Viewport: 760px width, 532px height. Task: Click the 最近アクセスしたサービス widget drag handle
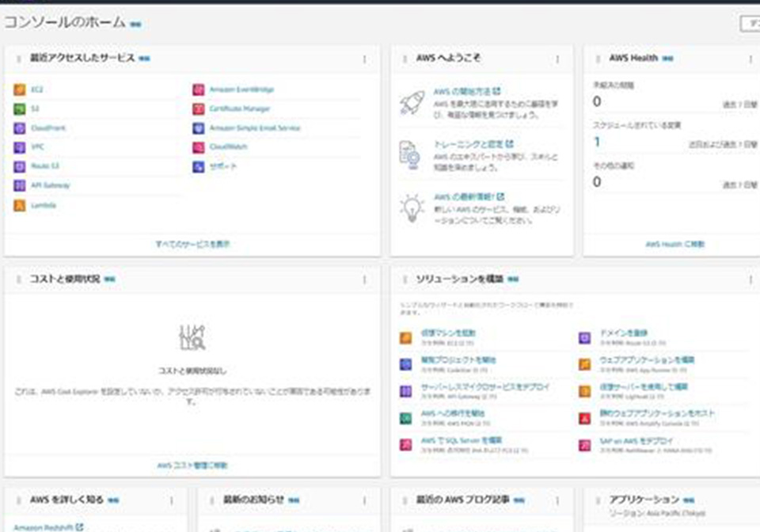point(18,59)
